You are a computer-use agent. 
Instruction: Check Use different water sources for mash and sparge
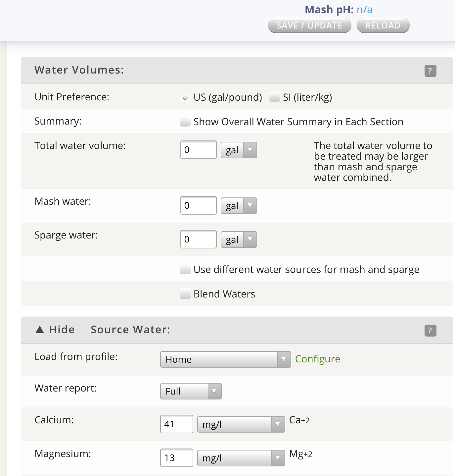point(185,270)
